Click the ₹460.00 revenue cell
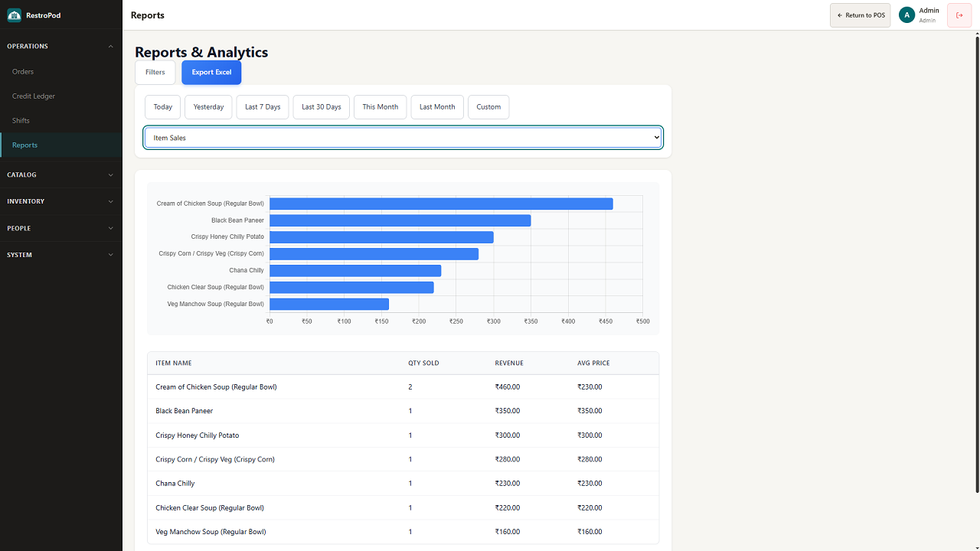Screen dimensions: 980x551 tap(508, 387)
